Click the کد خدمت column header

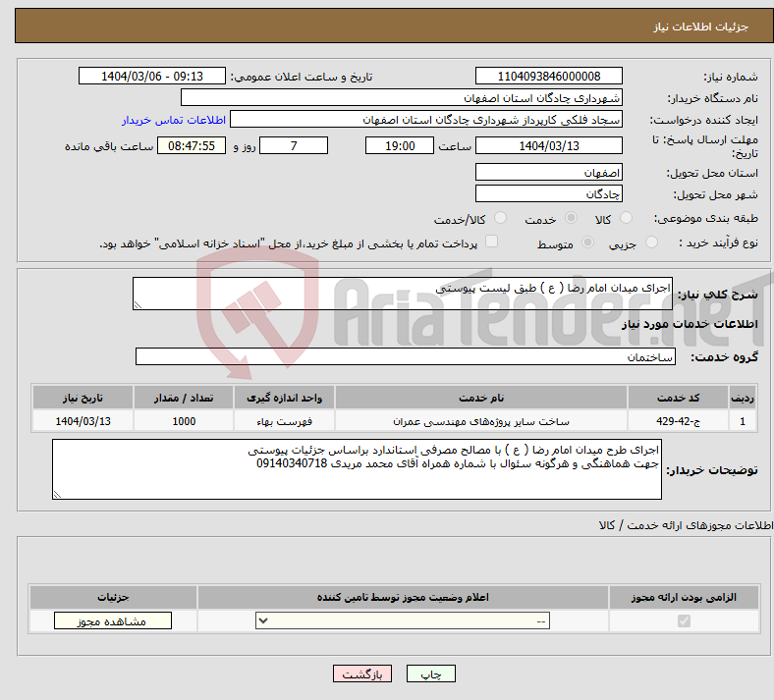(679, 398)
